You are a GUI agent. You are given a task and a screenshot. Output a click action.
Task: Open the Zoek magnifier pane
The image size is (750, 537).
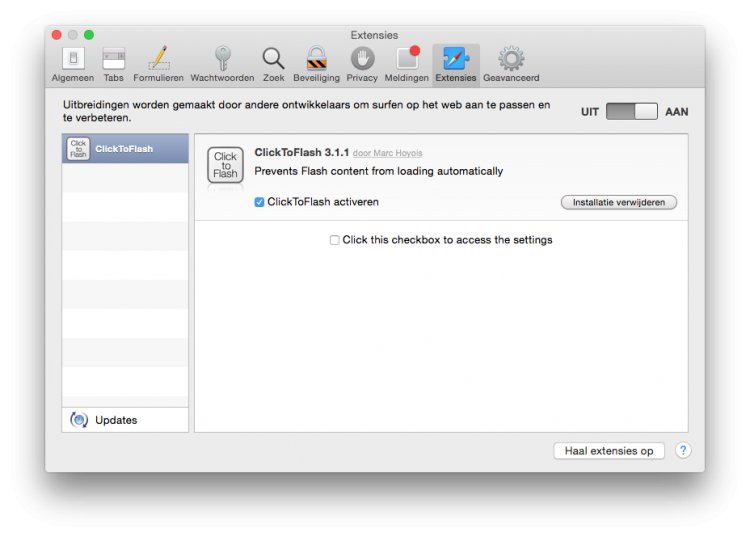click(x=274, y=65)
